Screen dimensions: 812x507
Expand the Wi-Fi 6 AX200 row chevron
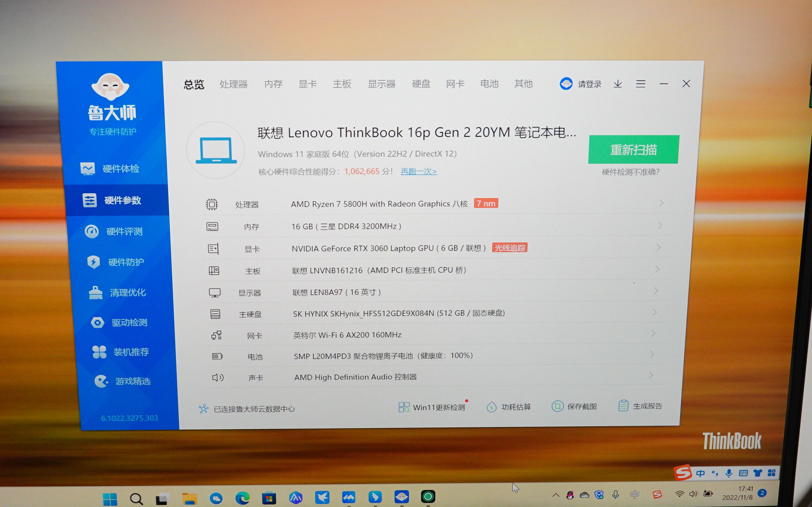pyautogui.click(x=653, y=333)
